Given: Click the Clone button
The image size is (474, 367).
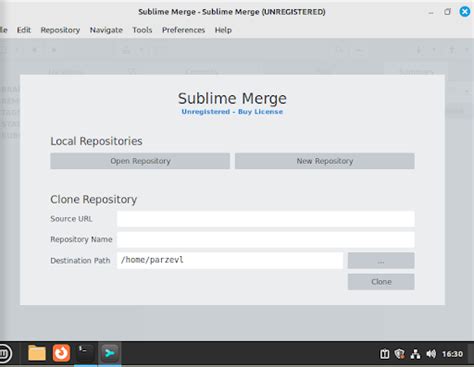Looking at the screenshot, I should 381,282.
